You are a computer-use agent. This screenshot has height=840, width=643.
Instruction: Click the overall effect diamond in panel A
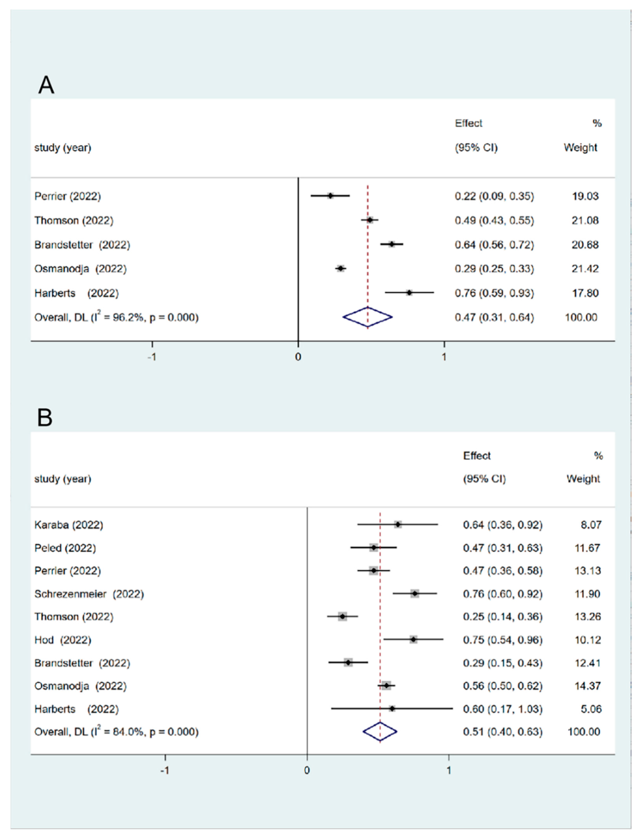coord(367,317)
